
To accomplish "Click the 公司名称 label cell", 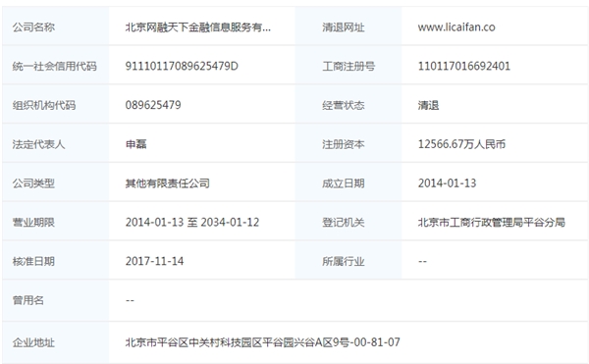I will pyautogui.click(x=56, y=26).
